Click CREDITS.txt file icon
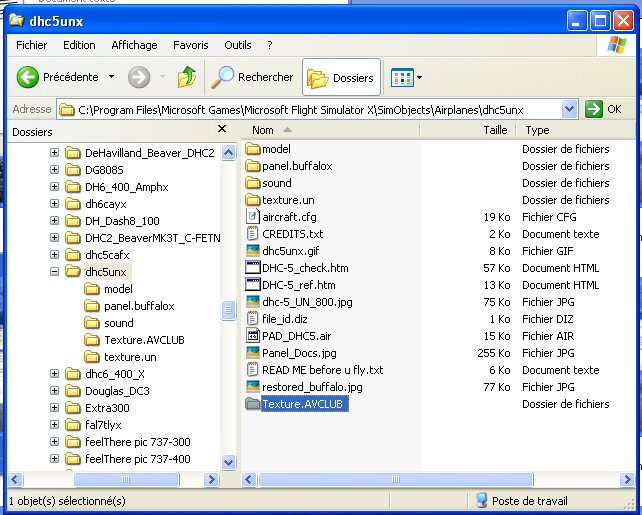The width and height of the screenshot is (642, 515). point(253,234)
